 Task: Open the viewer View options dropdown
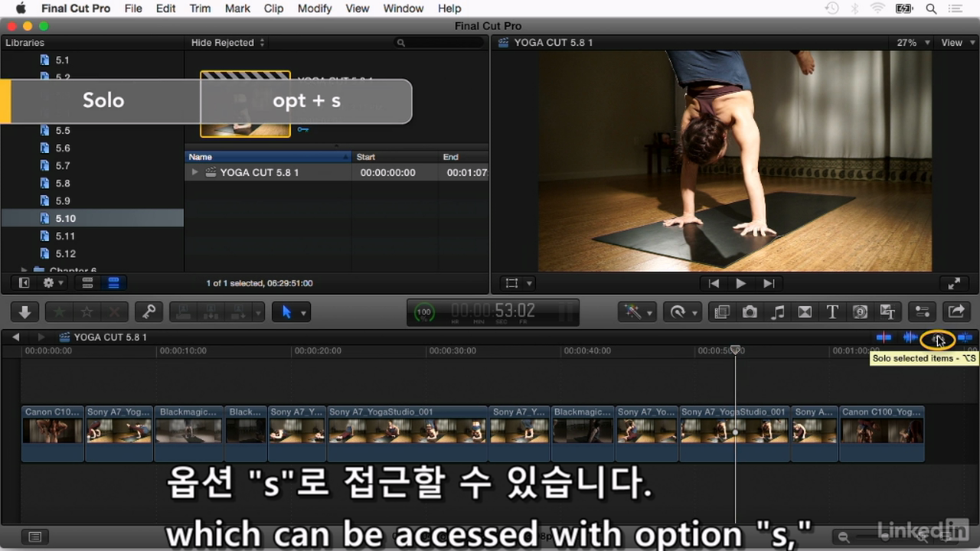pos(956,43)
